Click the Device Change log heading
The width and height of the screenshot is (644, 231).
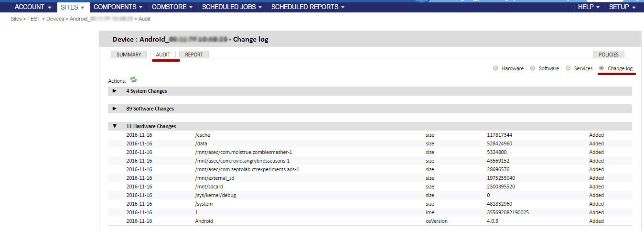coord(190,39)
